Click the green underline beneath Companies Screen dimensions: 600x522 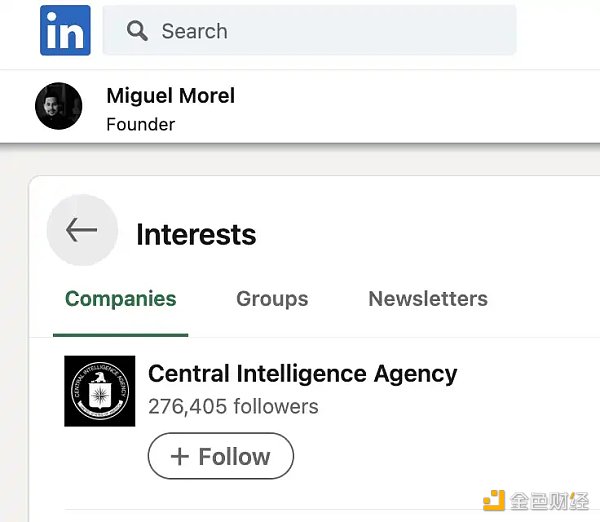pyautogui.click(x=120, y=335)
